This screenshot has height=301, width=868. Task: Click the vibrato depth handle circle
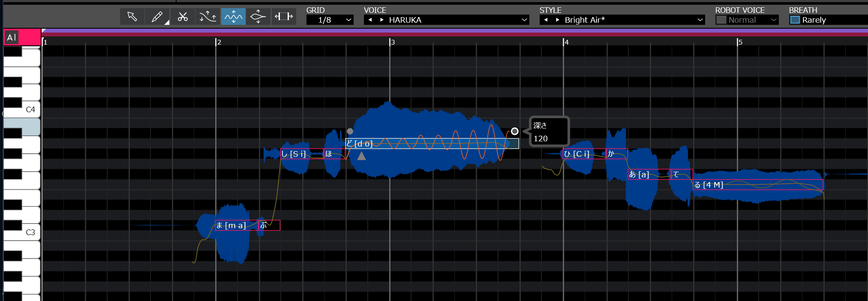[x=514, y=131]
